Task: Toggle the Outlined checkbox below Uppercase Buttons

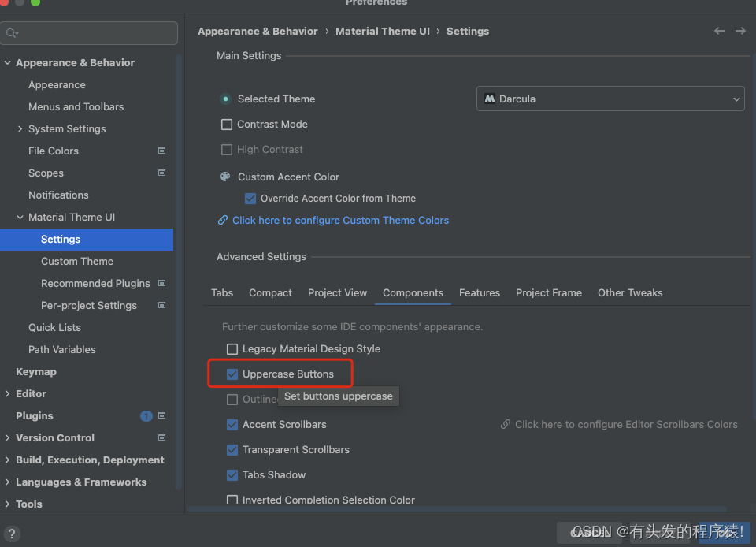Action: (232, 400)
